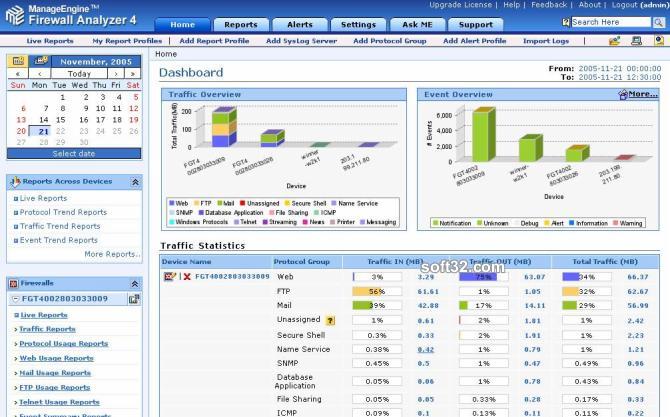Click the Feedback link
The width and height of the screenshot is (670, 417).
pos(549,5)
